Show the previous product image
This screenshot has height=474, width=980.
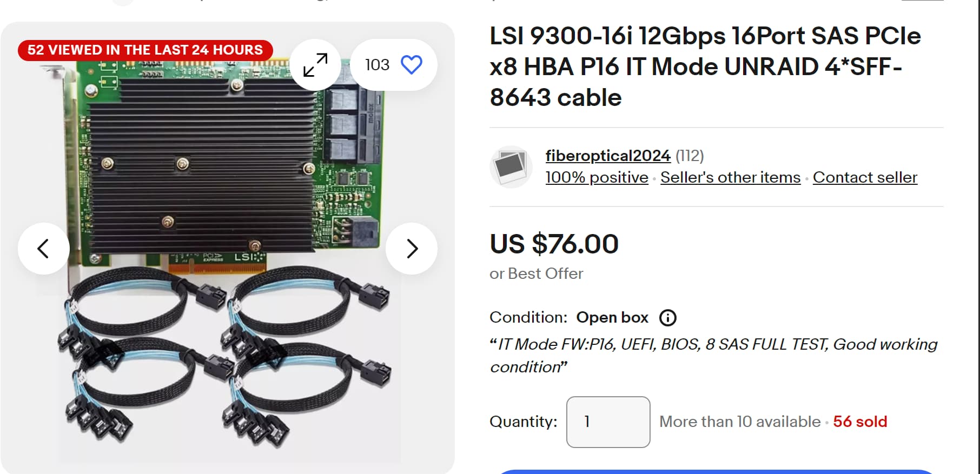pyautogui.click(x=43, y=249)
